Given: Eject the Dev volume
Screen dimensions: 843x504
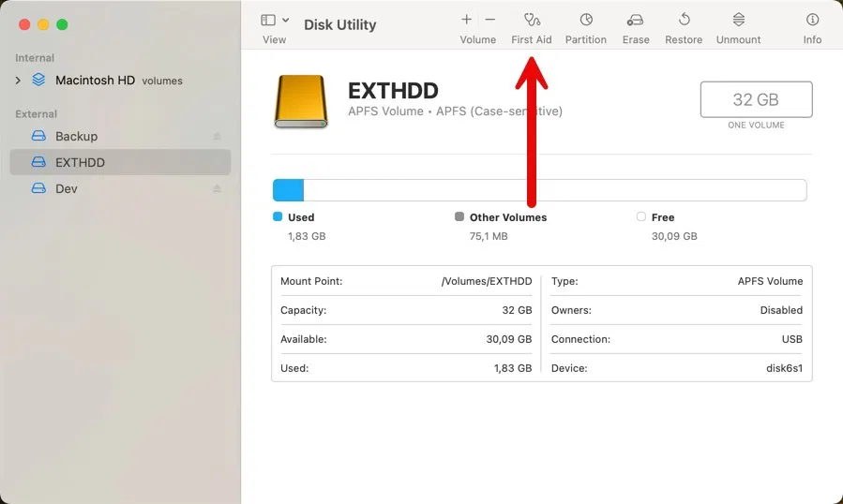Looking at the screenshot, I should (217, 188).
